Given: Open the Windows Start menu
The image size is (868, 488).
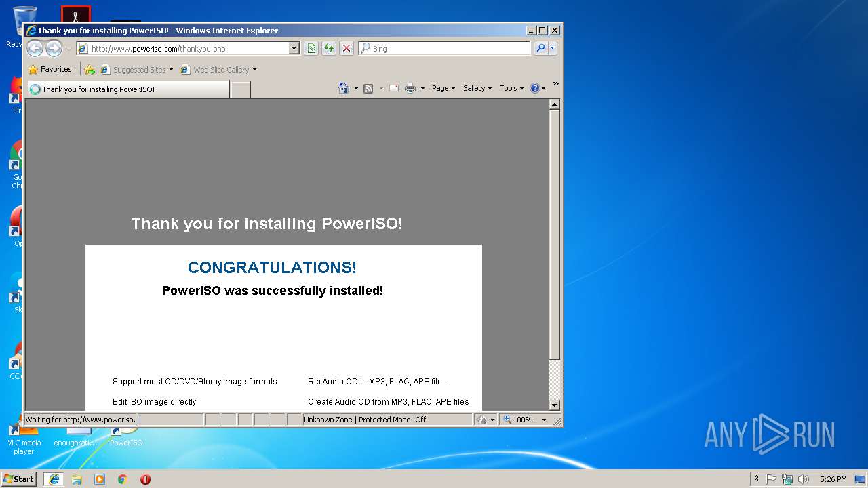Looking at the screenshot, I should click(x=19, y=479).
